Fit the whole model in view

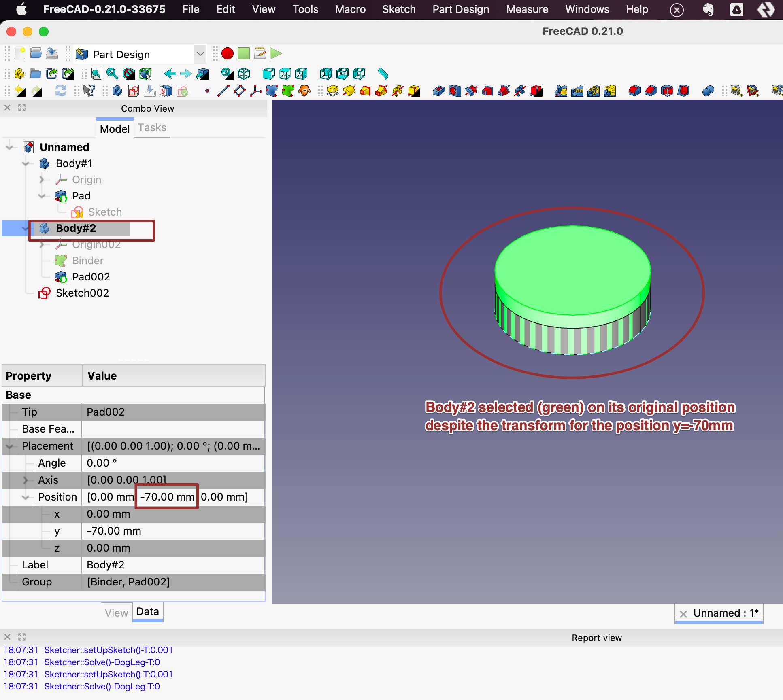coord(96,74)
